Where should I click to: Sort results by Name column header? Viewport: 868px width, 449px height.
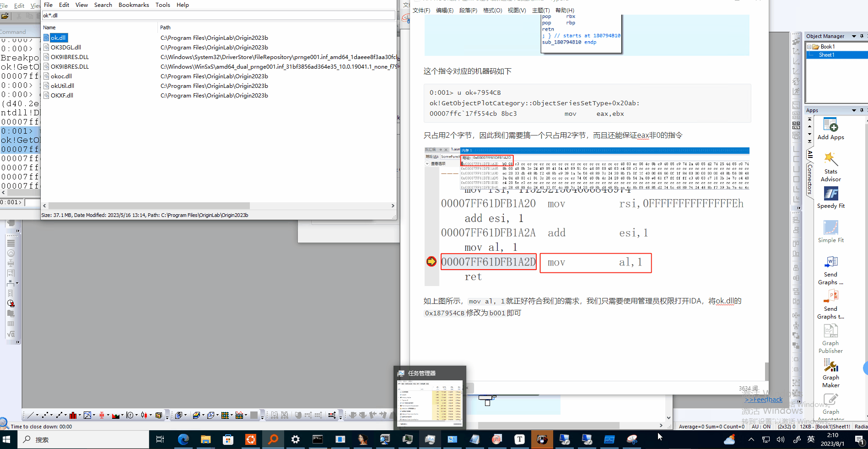coord(99,27)
